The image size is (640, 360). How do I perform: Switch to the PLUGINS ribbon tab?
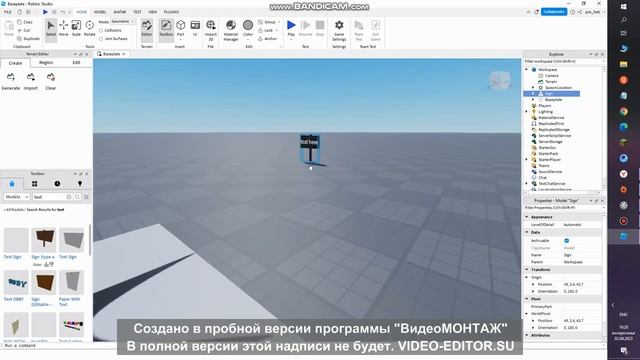pyautogui.click(x=171, y=12)
